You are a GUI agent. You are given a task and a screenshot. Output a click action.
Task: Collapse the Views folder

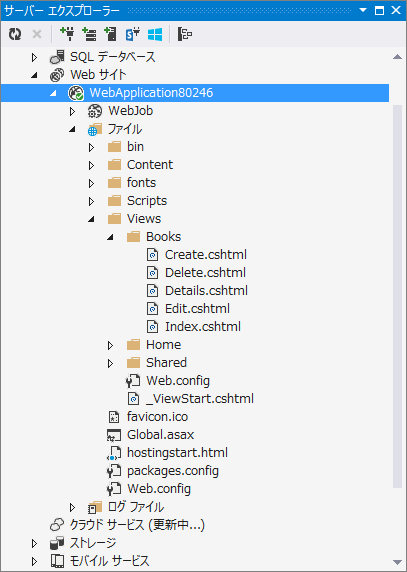click(91, 219)
